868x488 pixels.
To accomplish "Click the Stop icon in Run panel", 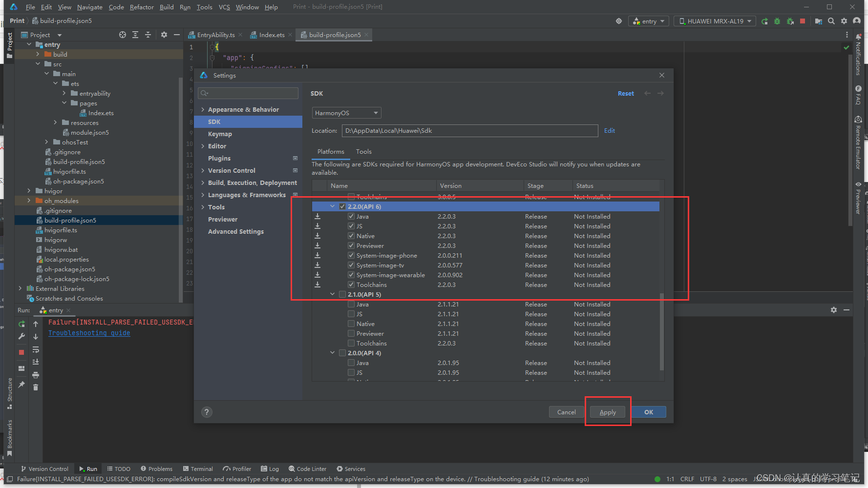I will (x=21, y=352).
